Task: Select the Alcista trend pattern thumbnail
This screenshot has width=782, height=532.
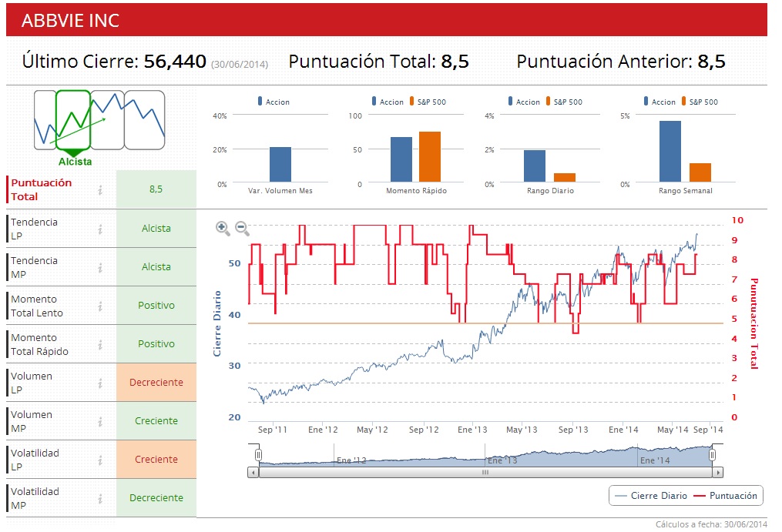Action: 73,121
